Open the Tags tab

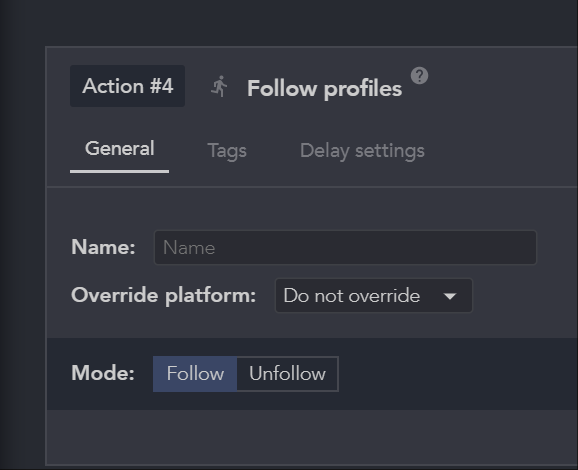pos(227,150)
